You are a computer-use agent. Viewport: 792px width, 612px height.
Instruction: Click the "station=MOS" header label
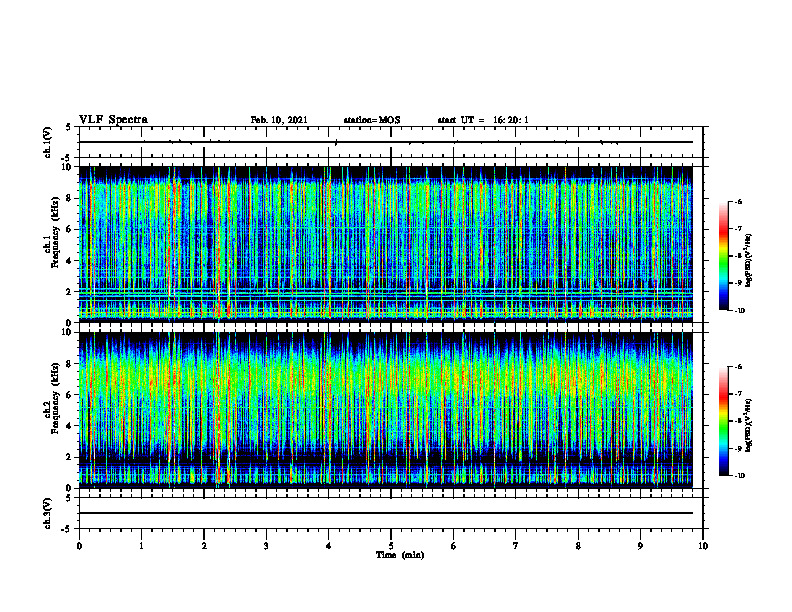coord(372,120)
